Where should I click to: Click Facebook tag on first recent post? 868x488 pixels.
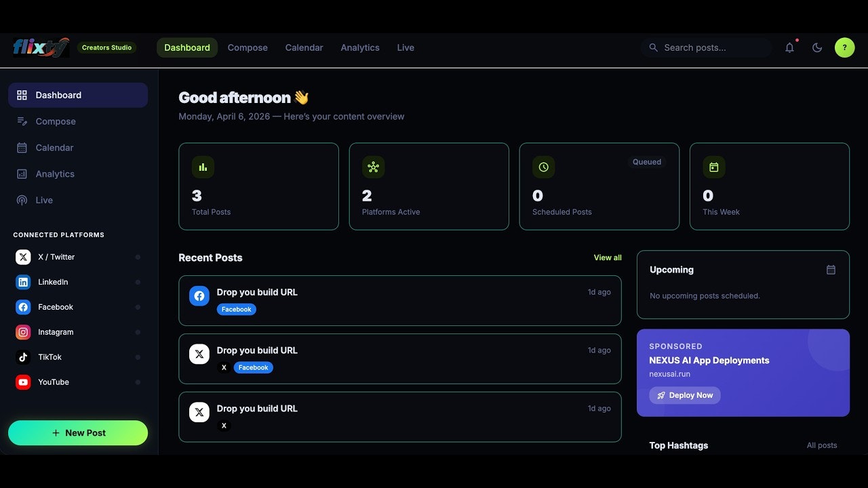pyautogui.click(x=237, y=309)
